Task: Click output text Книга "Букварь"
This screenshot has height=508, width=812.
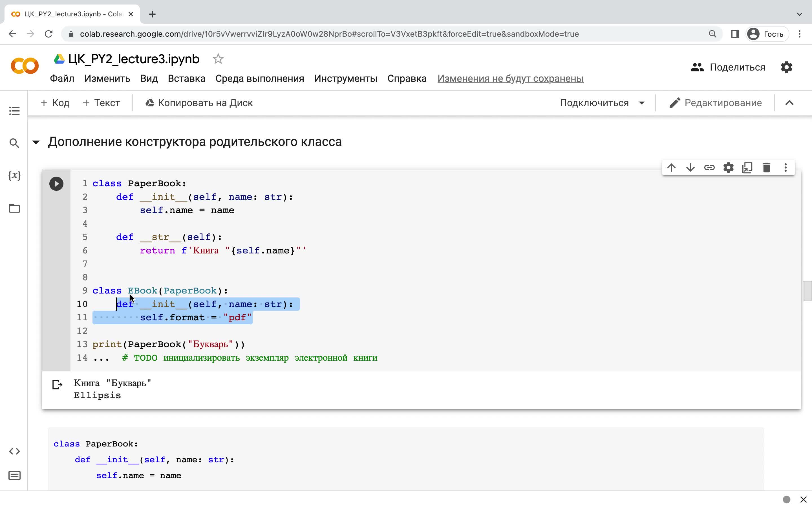Action: [112, 383]
